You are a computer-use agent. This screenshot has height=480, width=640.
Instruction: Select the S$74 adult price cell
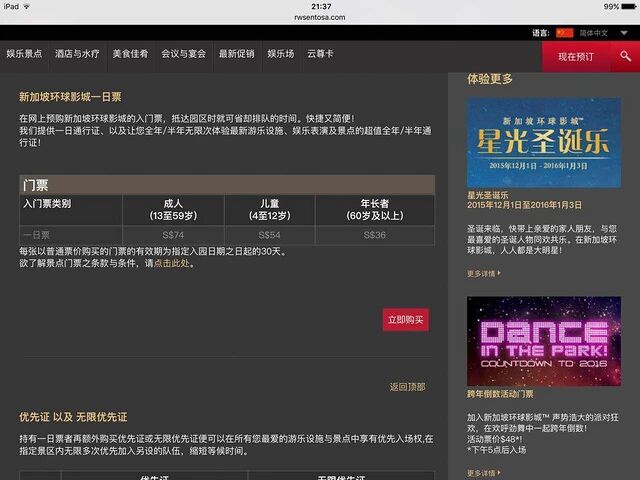coord(173,235)
